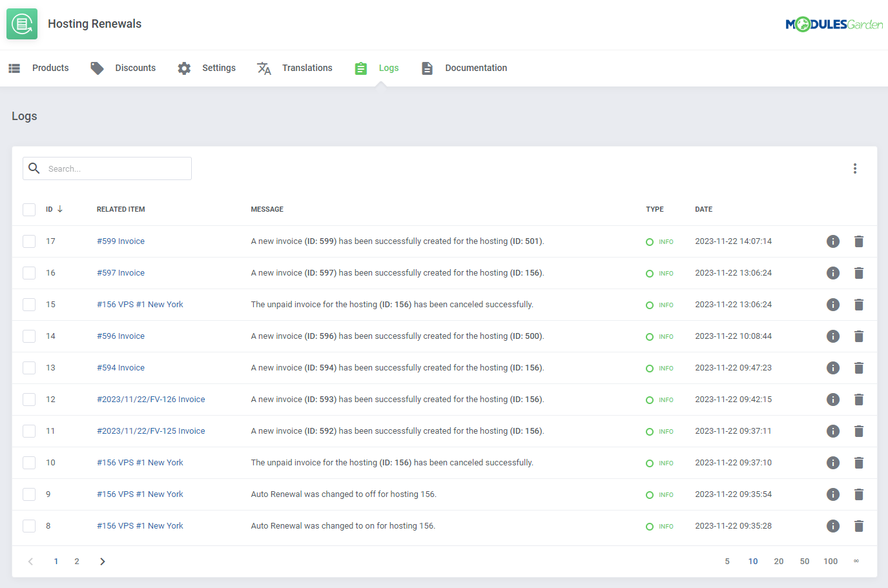Check the box for log ID 11
This screenshot has width=888, height=588.
(x=29, y=431)
